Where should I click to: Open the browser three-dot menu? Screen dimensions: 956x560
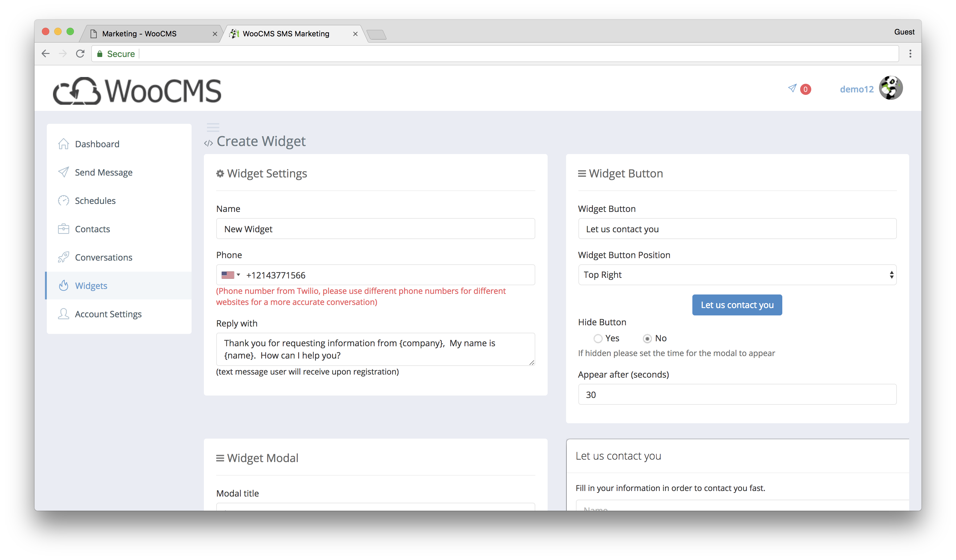[x=910, y=54]
